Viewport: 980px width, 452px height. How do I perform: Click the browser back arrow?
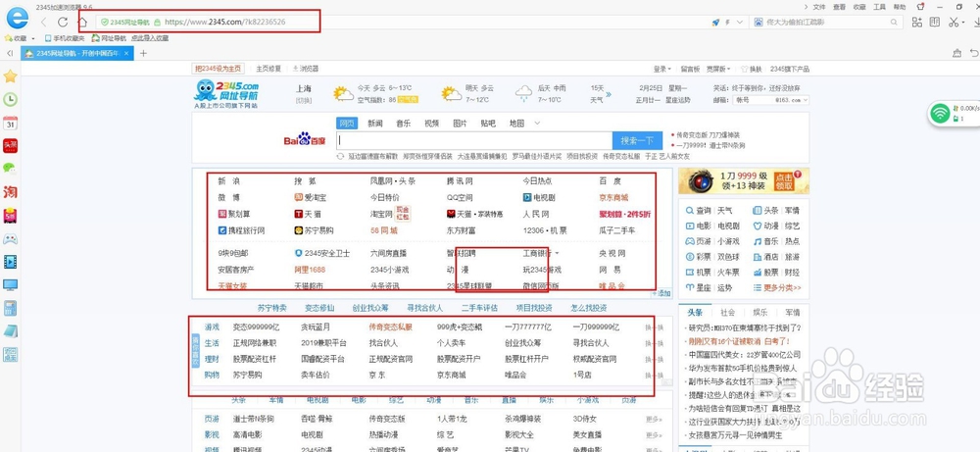click(44, 22)
